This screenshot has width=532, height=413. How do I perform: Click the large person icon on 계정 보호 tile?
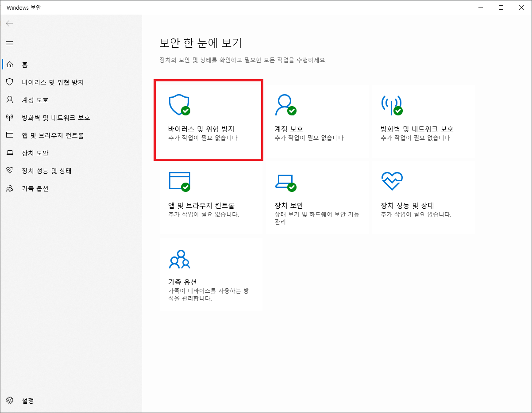[x=285, y=105]
